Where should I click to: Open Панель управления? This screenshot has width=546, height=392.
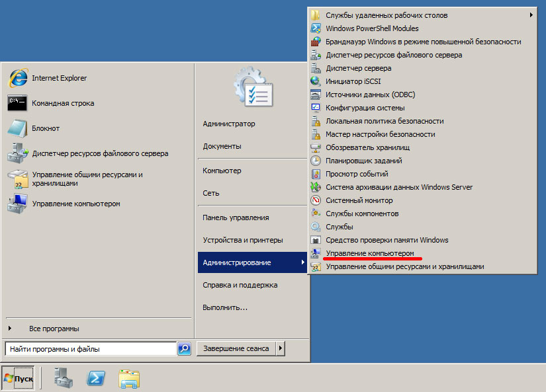(236, 217)
